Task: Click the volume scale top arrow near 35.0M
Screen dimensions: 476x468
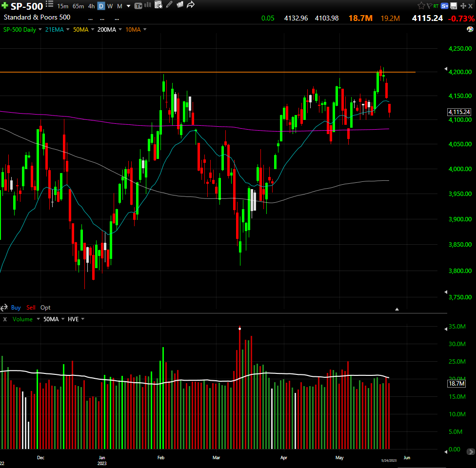Action: 446,329
